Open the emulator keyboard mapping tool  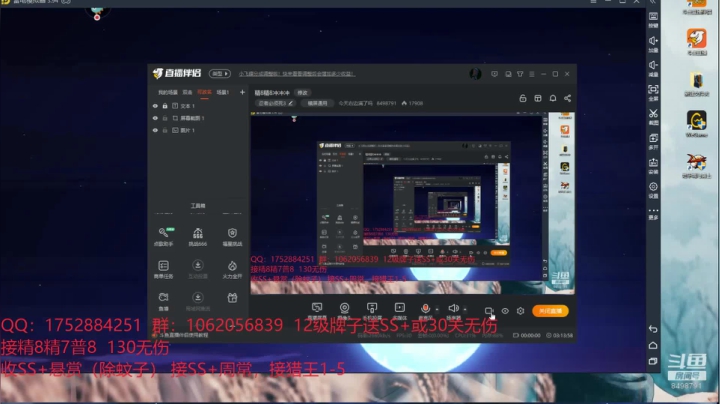click(653, 19)
